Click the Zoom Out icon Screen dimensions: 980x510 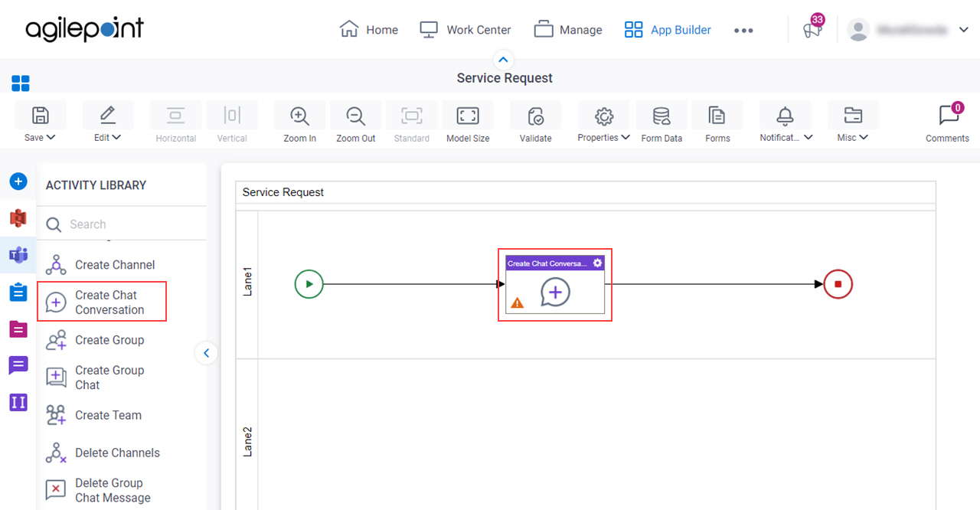pos(355,116)
